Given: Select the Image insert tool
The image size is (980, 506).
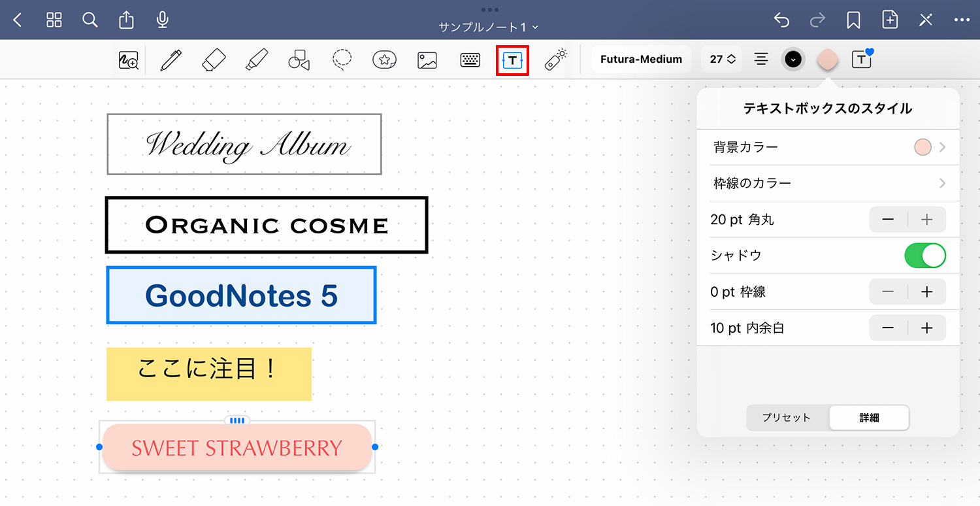Looking at the screenshot, I should 427,60.
